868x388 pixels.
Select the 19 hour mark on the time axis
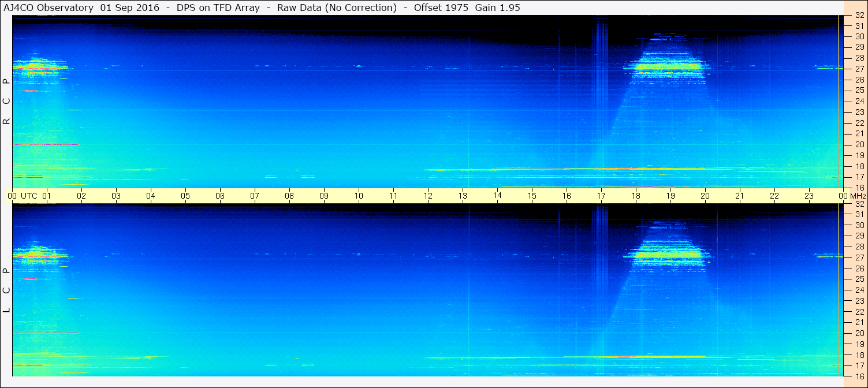670,196
